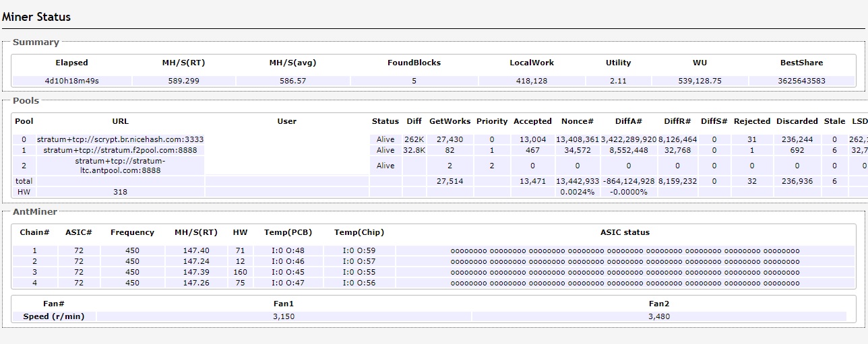Click the Utility value 2.11
Screen dimensions: 868x344
click(618, 81)
